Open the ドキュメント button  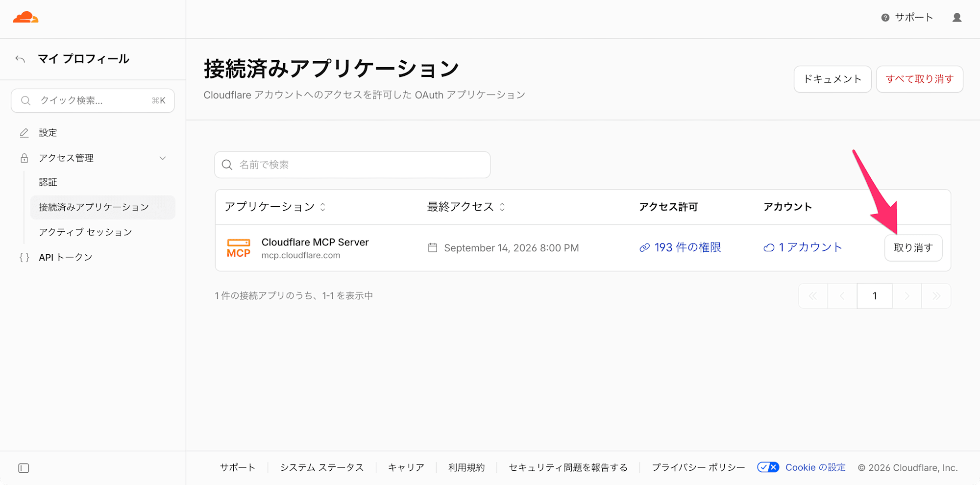(833, 79)
